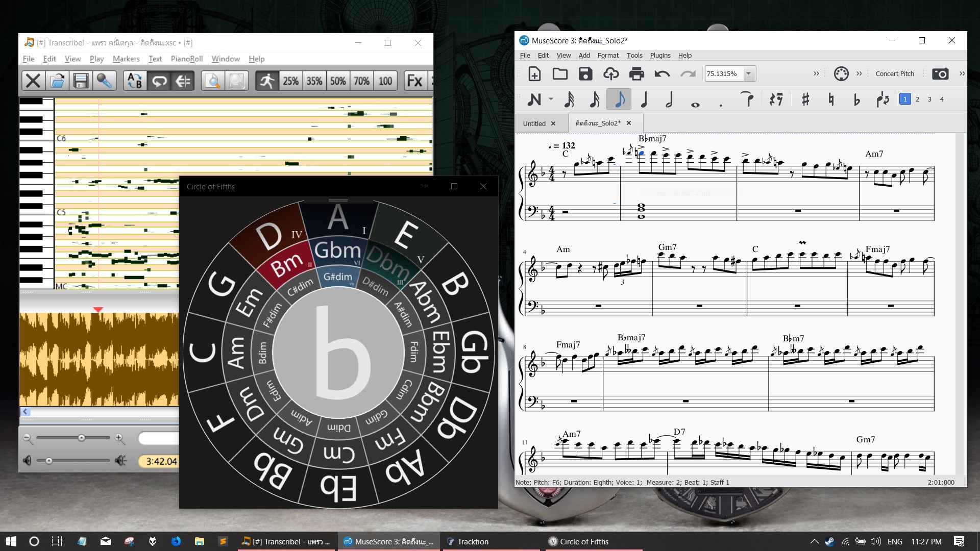Toggle the MIDI input button
980x551 pixels.
click(841, 73)
